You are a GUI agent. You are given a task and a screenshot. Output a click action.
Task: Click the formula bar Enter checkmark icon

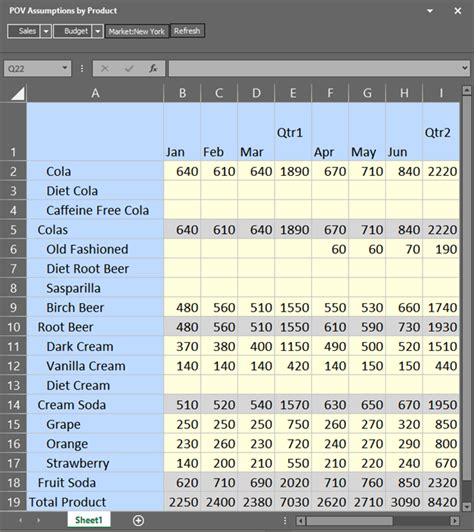point(129,69)
